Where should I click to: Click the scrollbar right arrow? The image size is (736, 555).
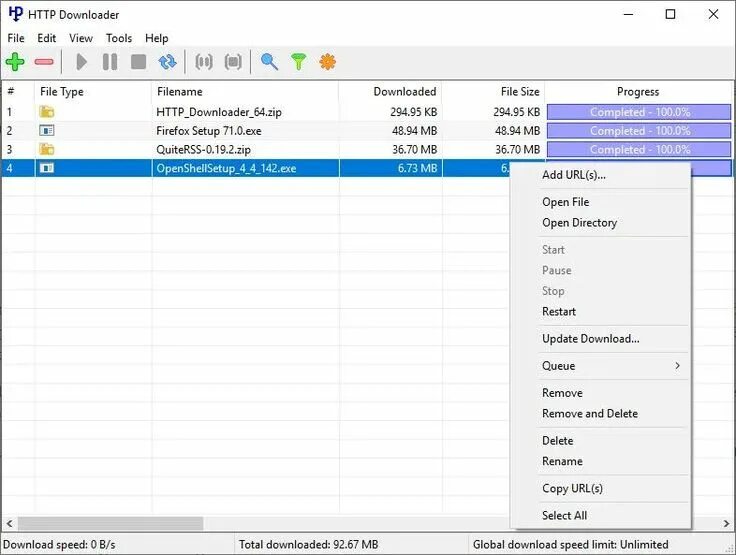click(726, 523)
